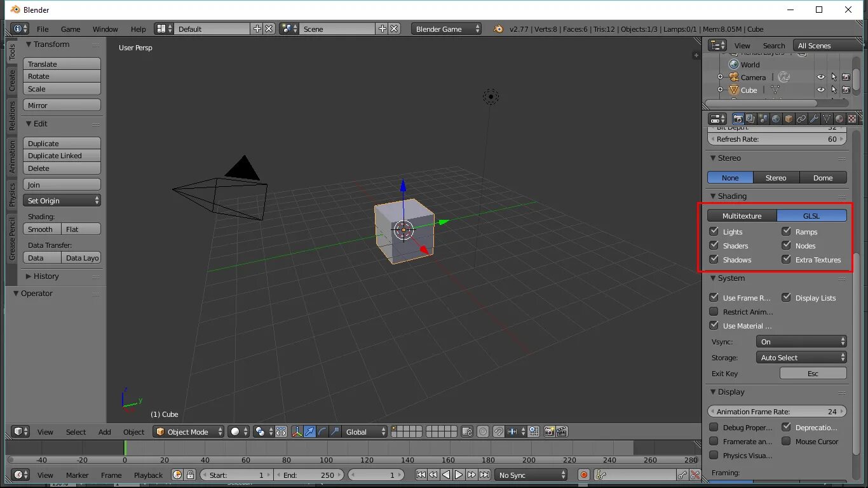Toggle the timeline lock icon
Image resolution: width=868 pixels, height=488 pixels.
pos(190,475)
